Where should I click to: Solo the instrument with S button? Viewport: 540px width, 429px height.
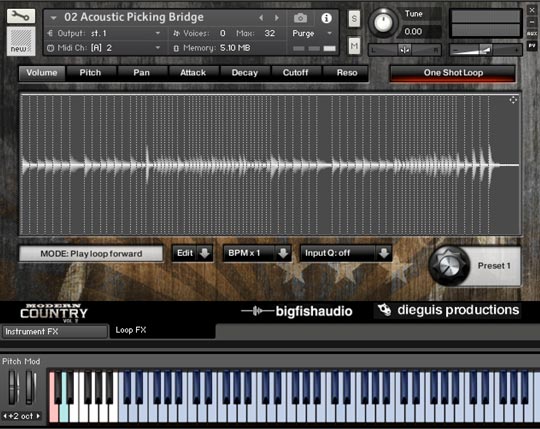(354, 19)
